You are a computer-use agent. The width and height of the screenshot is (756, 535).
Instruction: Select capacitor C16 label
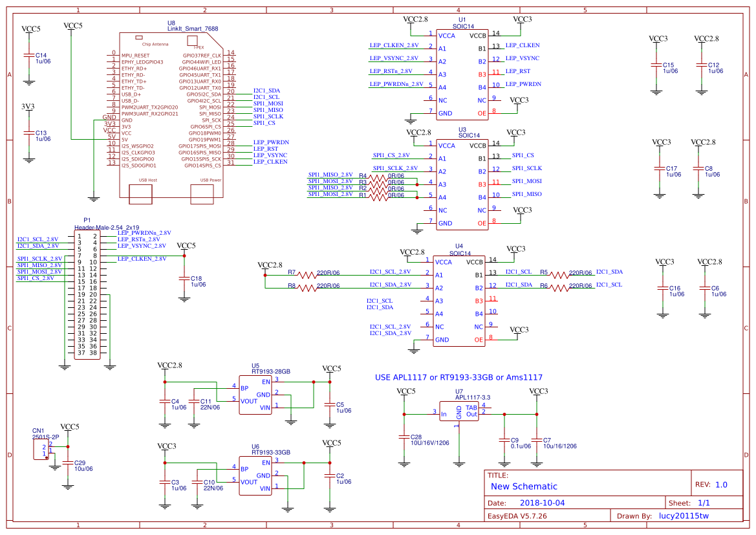677,291
